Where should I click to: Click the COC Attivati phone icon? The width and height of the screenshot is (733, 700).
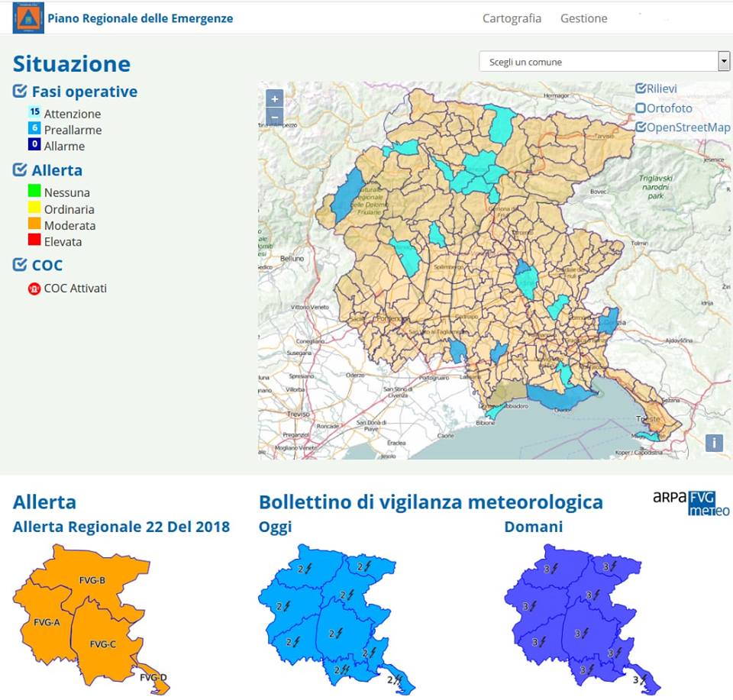[x=34, y=289]
